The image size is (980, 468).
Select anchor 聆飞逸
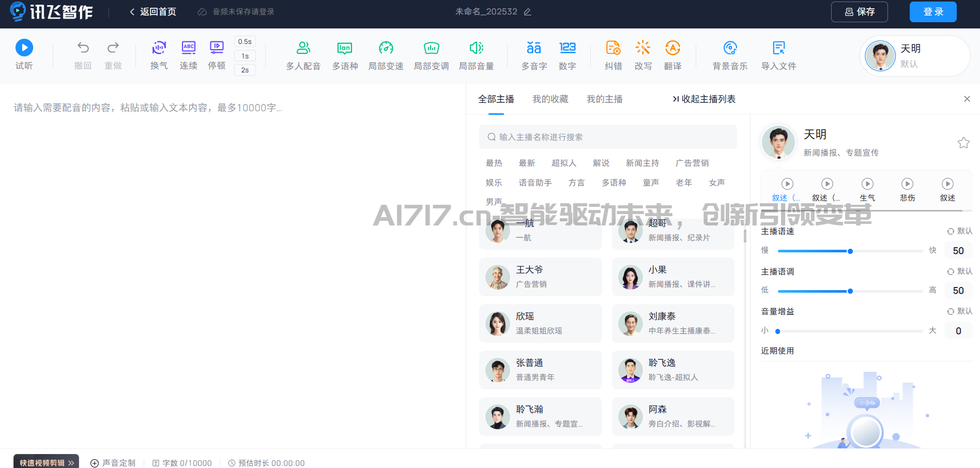click(673, 370)
